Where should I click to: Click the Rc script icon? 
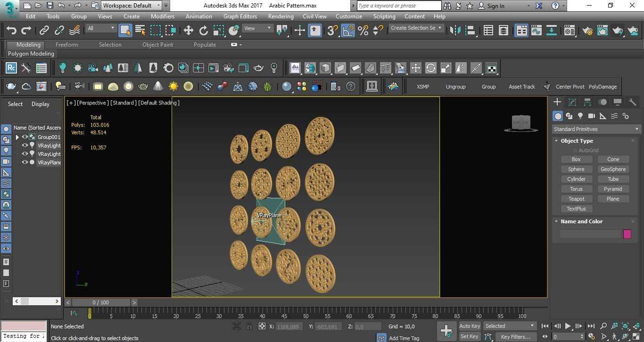[x=11, y=68]
